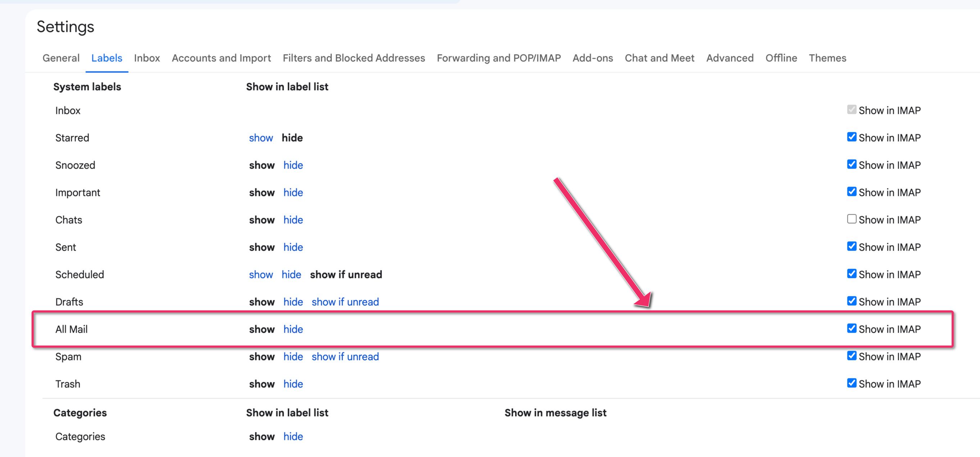Hide the Trash label

click(x=293, y=384)
